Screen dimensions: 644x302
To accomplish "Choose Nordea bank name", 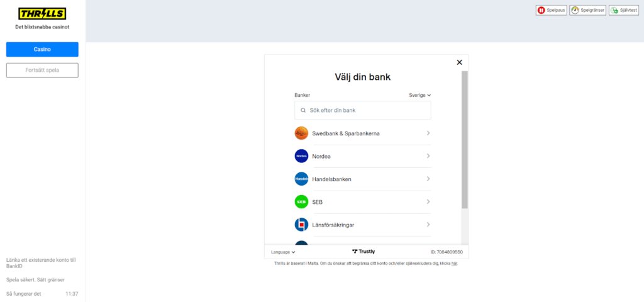I will tap(321, 157).
